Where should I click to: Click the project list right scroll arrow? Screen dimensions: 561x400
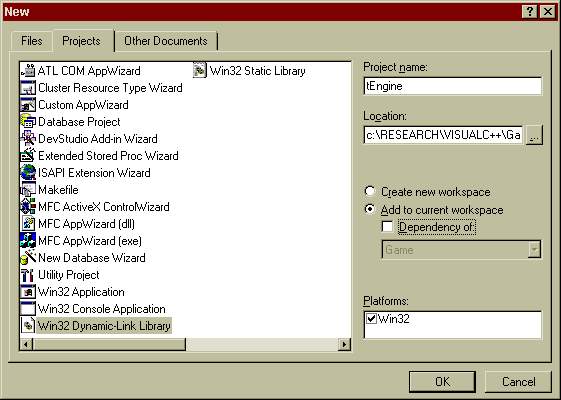click(344, 344)
